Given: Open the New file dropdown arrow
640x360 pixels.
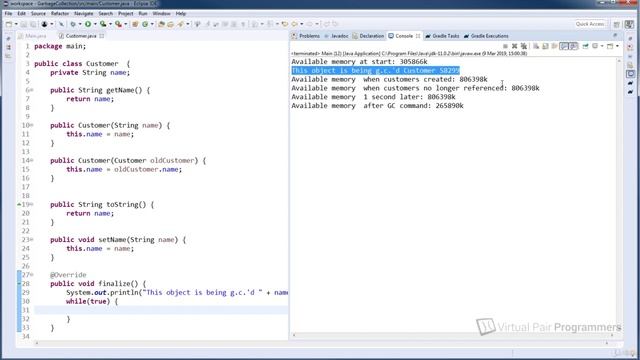Looking at the screenshot, I should click(16, 24).
